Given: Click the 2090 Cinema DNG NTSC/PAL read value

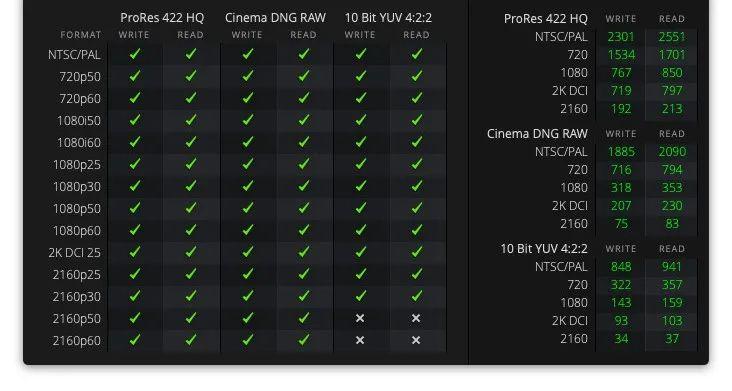Looking at the screenshot, I should 672,152.
